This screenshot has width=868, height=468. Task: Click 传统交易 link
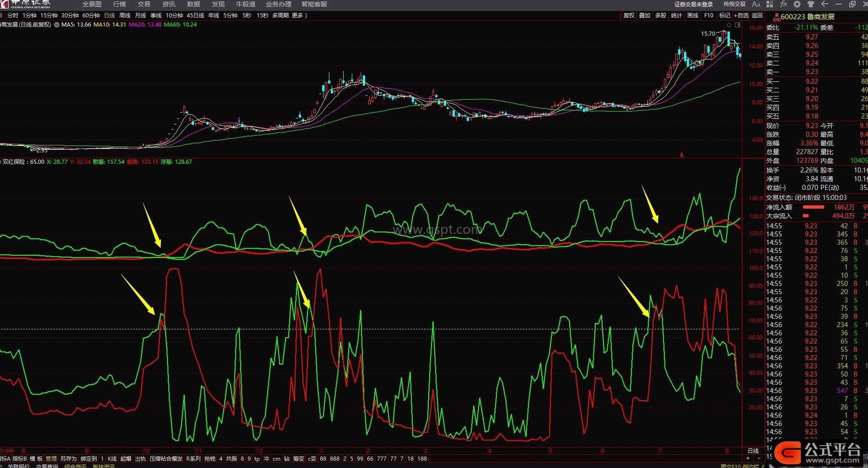click(734, 4)
